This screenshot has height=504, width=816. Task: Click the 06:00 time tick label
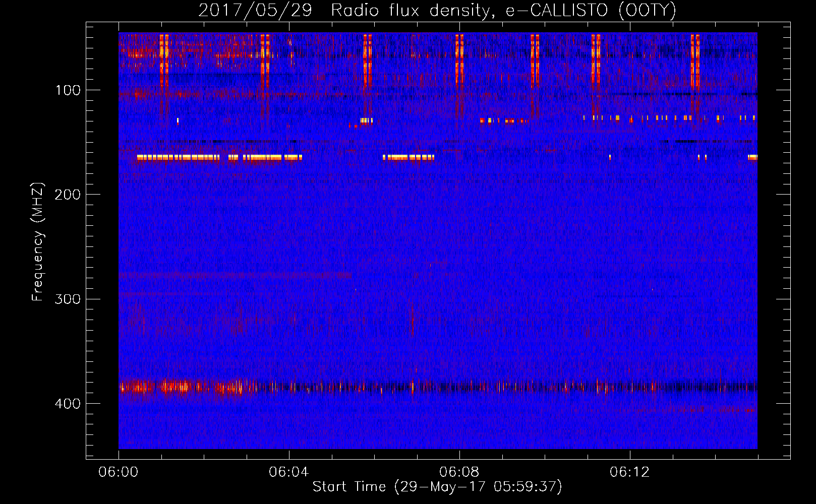(118, 472)
